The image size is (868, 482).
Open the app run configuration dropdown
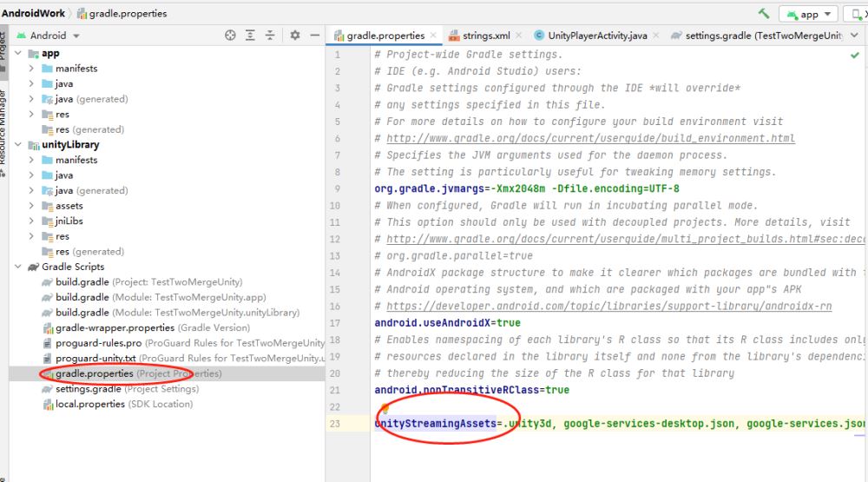pyautogui.click(x=808, y=14)
